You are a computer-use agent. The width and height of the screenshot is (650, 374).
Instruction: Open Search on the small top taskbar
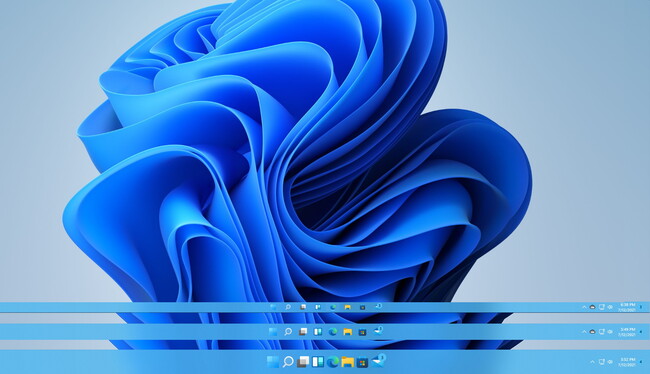pos(288,307)
